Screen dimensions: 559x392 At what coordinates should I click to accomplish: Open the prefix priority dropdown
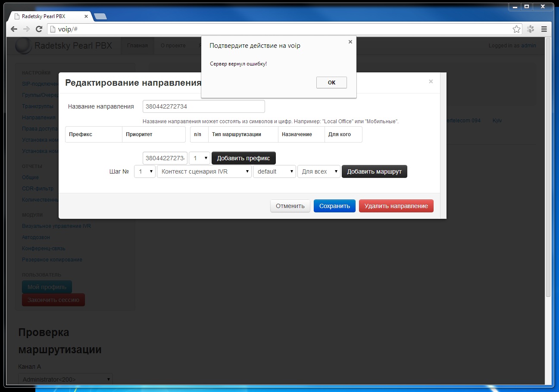(x=200, y=158)
